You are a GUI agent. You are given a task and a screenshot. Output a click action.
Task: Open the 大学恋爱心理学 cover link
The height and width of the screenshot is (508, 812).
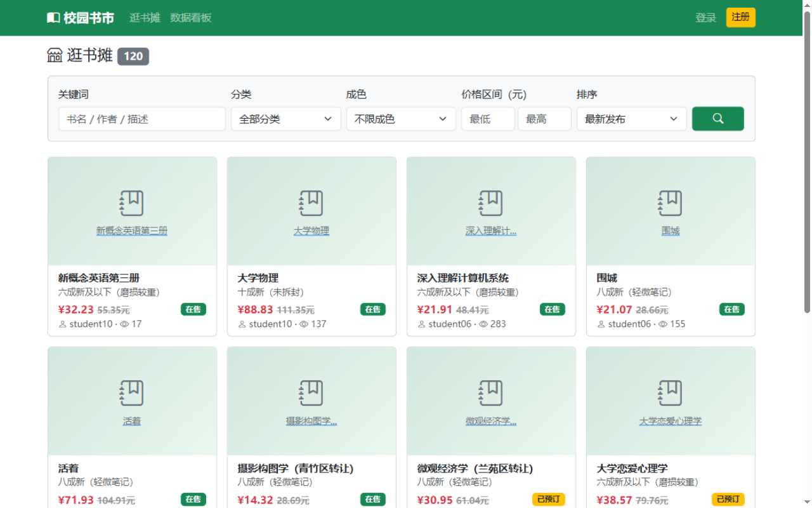pyautogui.click(x=671, y=421)
